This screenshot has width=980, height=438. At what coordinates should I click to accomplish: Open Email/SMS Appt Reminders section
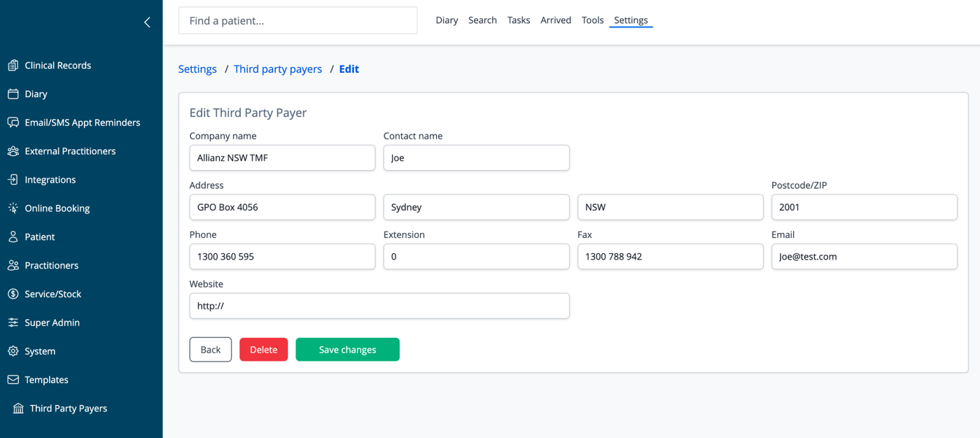tap(83, 122)
